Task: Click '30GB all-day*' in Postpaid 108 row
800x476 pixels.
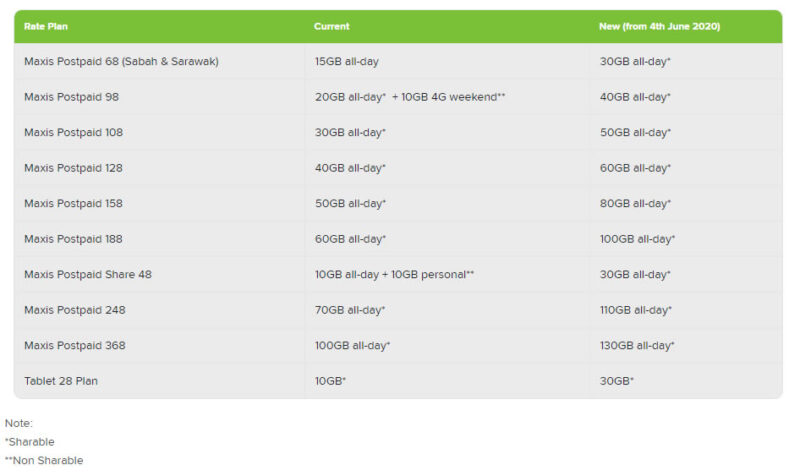Action: click(350, 132)
